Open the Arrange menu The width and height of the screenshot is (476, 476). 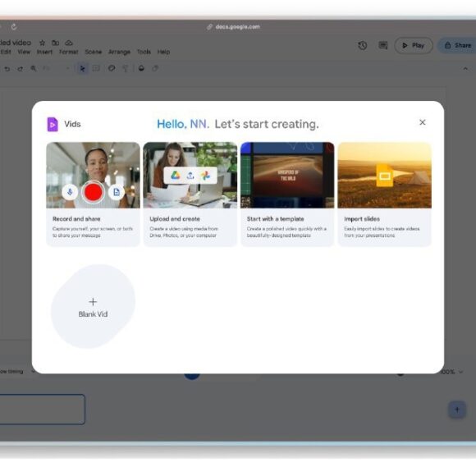coord(119,52)
